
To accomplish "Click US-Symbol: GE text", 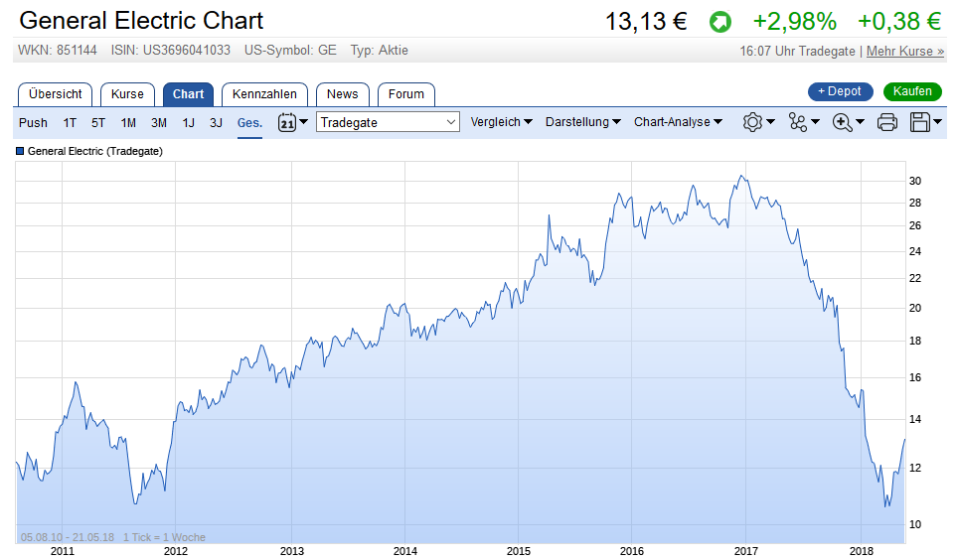I will point(290,50).
